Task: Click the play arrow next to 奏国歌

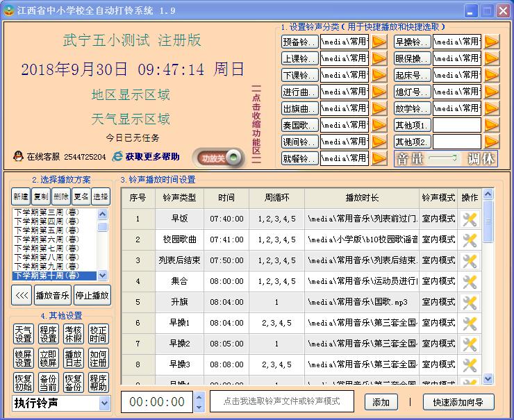Action: (379, 125)
